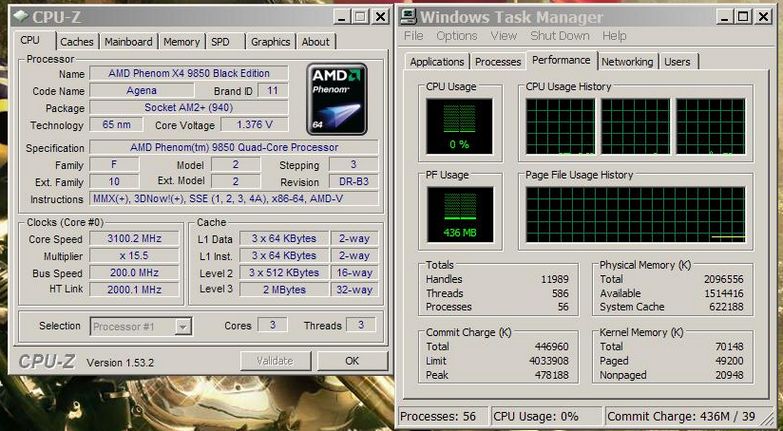
Task: Switch to the Processes tab
Action: pos(498,62)
